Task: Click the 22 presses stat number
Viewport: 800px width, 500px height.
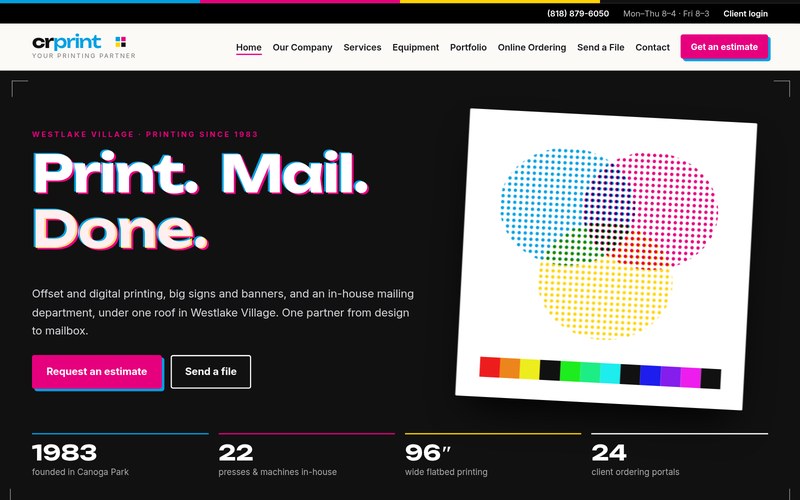Action: pyautogui.click(x=236, y=453)
